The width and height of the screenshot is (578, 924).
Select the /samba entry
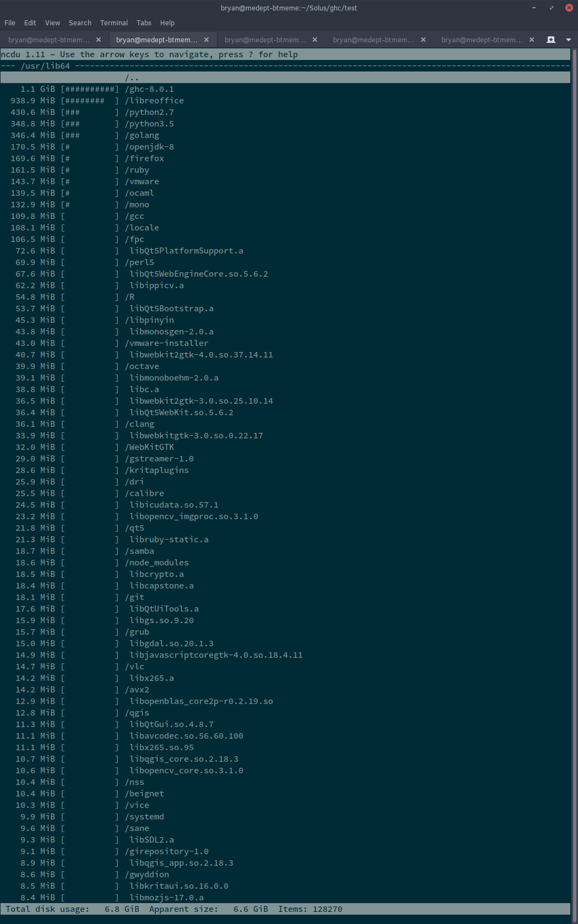click(285, 551)
